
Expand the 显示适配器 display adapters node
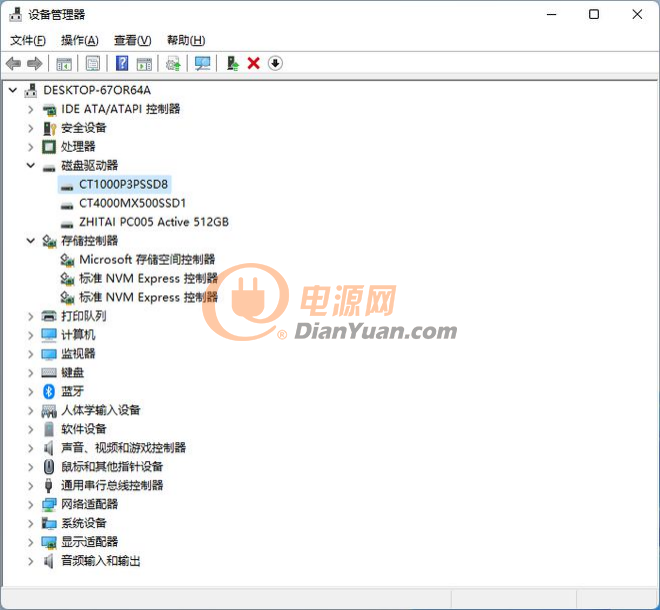click(x=31, y=542)
